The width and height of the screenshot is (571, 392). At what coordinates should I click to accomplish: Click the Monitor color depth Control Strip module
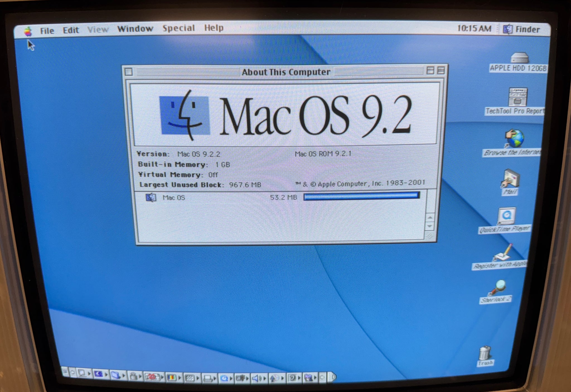(174, 377)
